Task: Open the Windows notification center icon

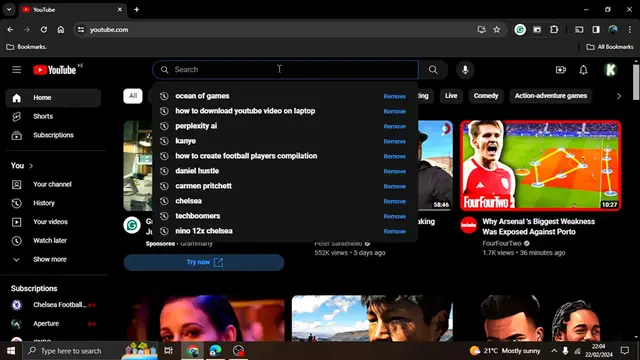Action: (624, 351)
